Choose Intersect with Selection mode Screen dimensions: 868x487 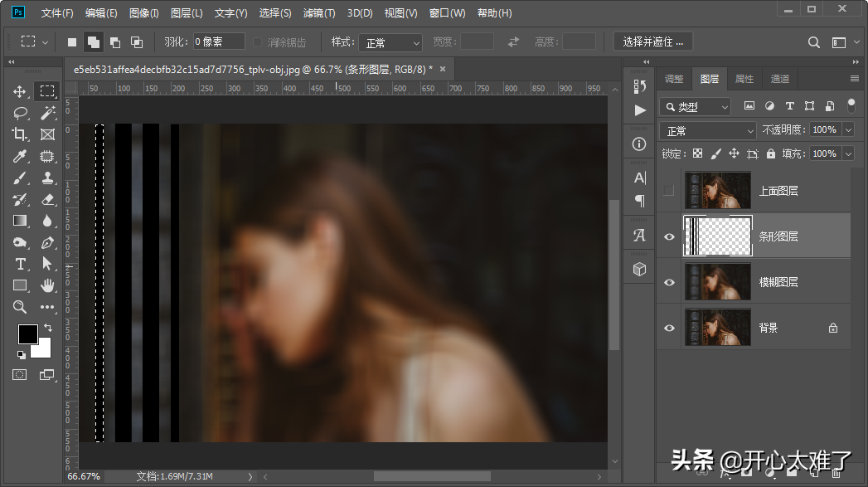click(136, 42)
